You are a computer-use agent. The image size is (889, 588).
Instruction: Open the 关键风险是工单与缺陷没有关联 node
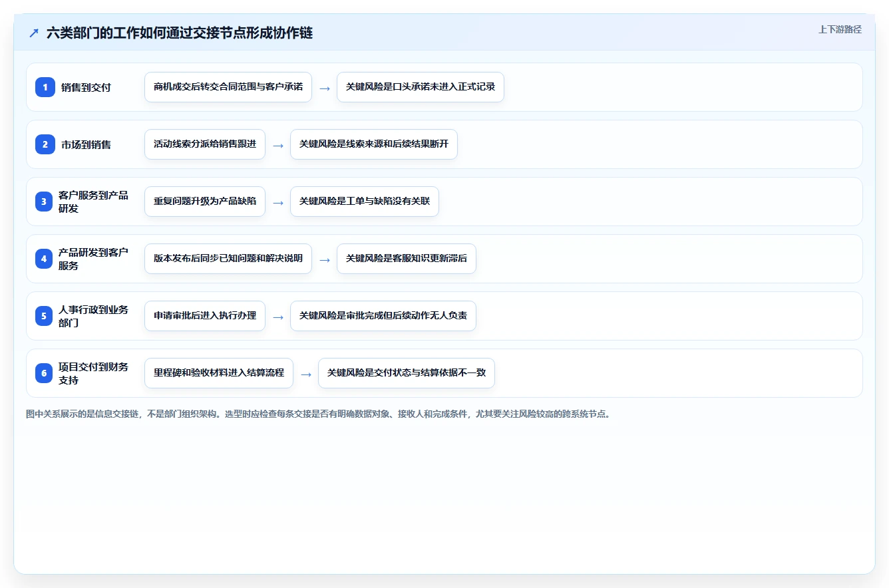(x=365, y=202)
